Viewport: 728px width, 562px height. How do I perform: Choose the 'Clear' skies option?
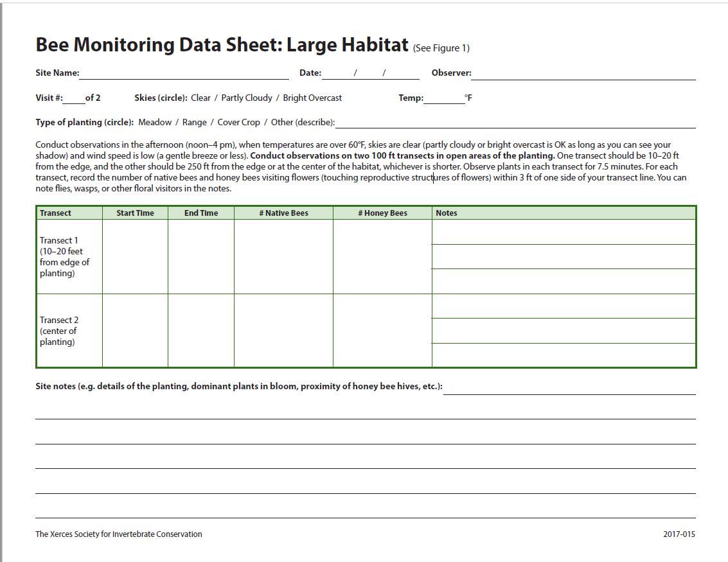[200, 98]
